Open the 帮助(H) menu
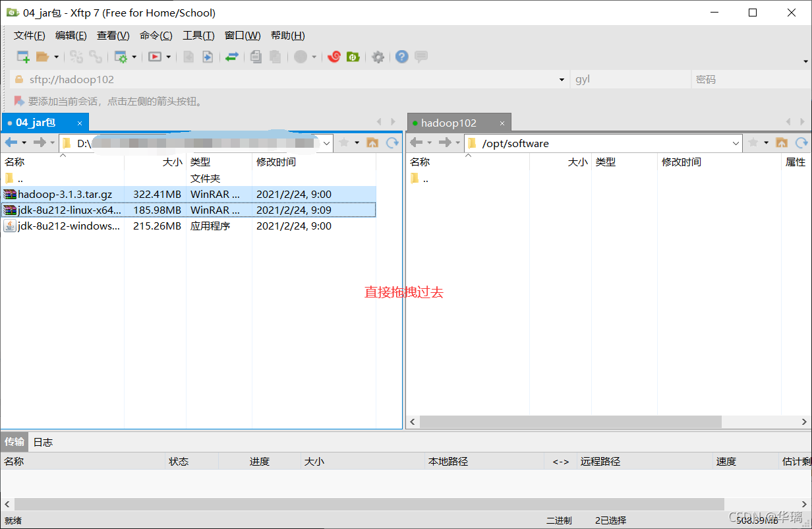The height and width of the screenshot is (529, 812). click(288, 36)
